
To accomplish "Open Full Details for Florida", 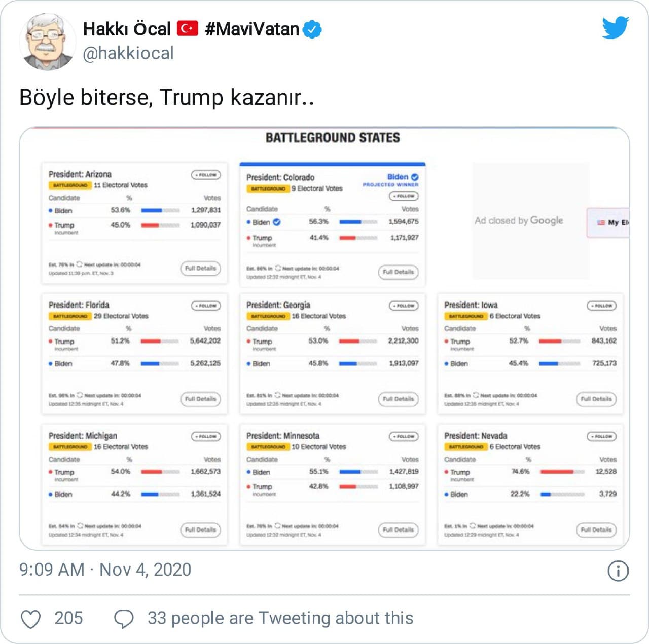I will click(200, 399).
